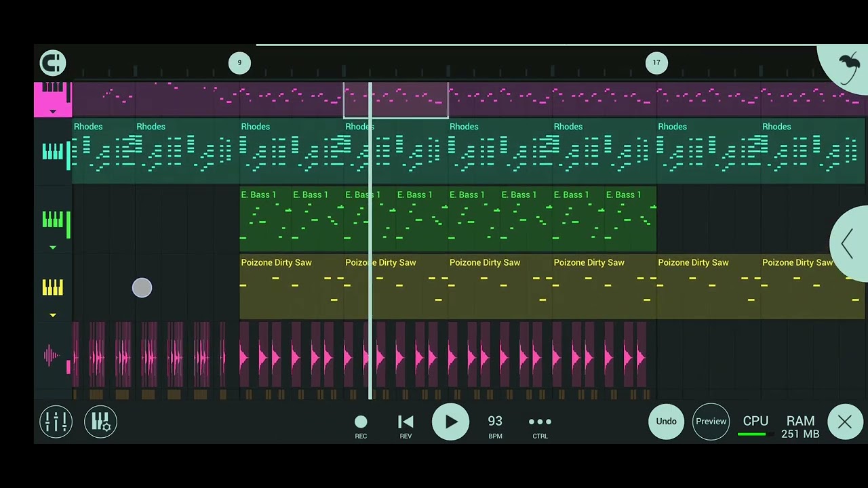Tap the 93 BPM tempo value
This screenshot has width=868, height=488.
[495, 426]
